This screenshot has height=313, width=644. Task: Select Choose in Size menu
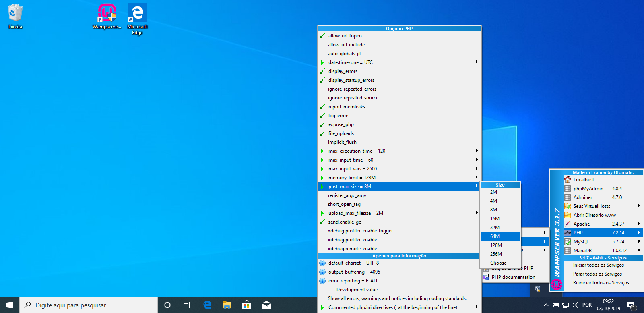(x=500, y=263)
